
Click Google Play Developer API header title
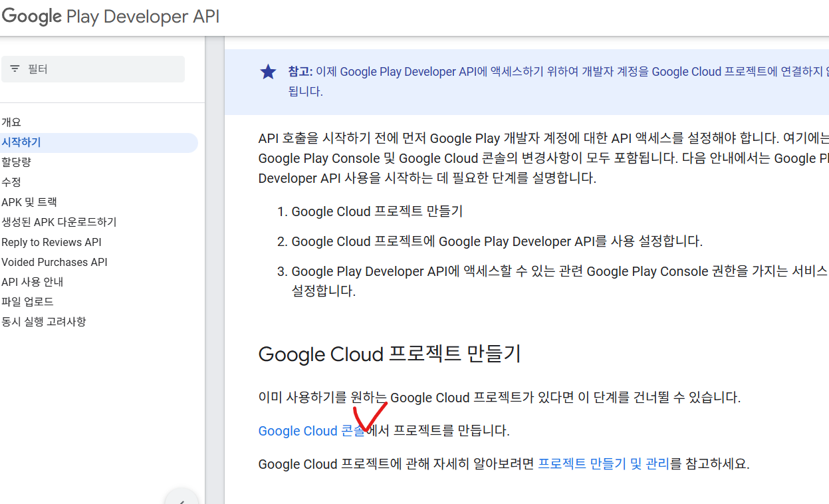pyautogui.click(x=110, y=17)
